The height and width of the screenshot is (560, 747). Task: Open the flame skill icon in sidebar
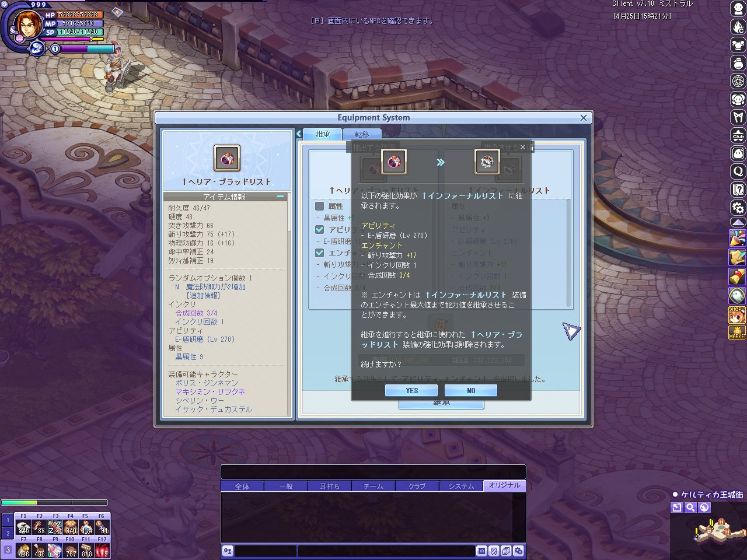pyautogui.click(x=738, y=27)
